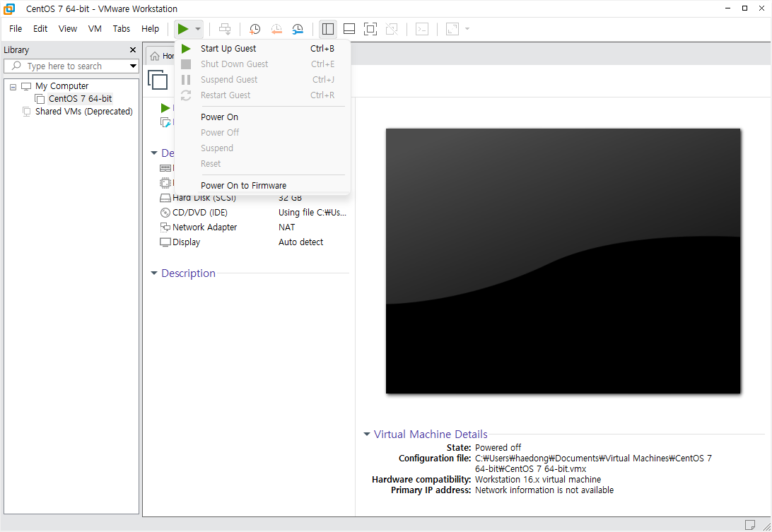Click Send Ctrl+Alt+Del toolbar icon
Image resolution: width=772 pixels, height=532 pixels.
(x=225, y=29)
